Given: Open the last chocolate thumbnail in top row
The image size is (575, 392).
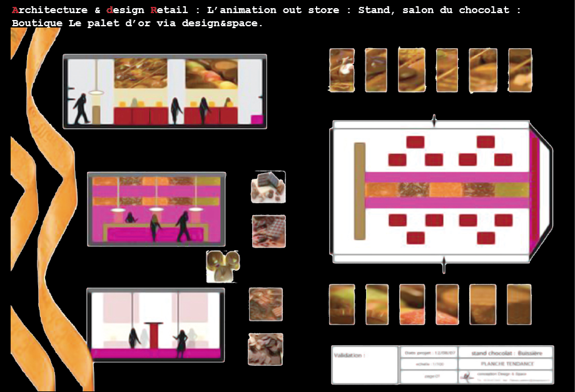Looking at the screenshot, I should pyautogui.click(x=520, y=70).
